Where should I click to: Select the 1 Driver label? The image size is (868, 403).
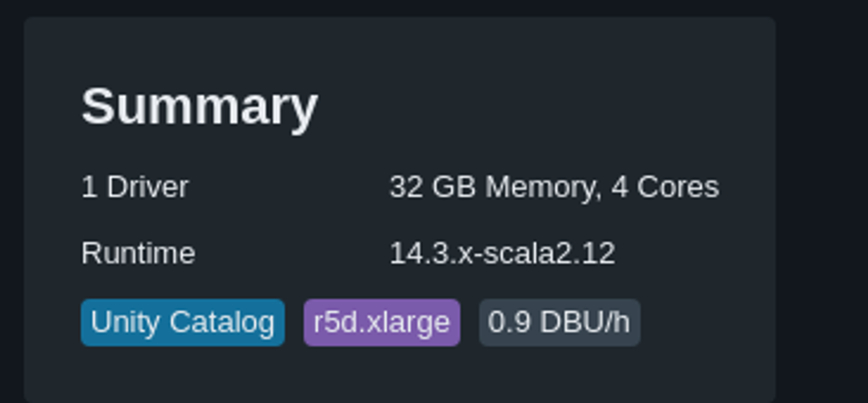[x=135, y=187]
